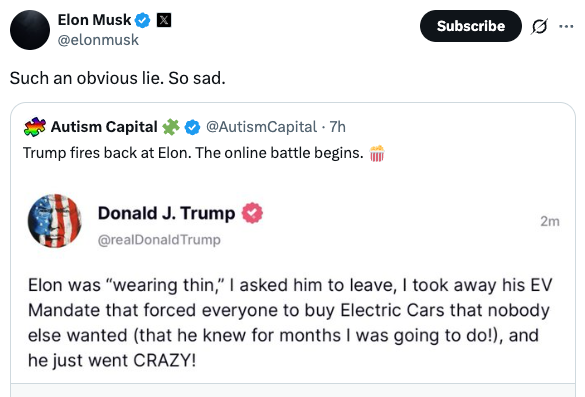The image size is (585, 397).
Task: Open the quoted Trump statement text
Action: [x=290, y=323]
